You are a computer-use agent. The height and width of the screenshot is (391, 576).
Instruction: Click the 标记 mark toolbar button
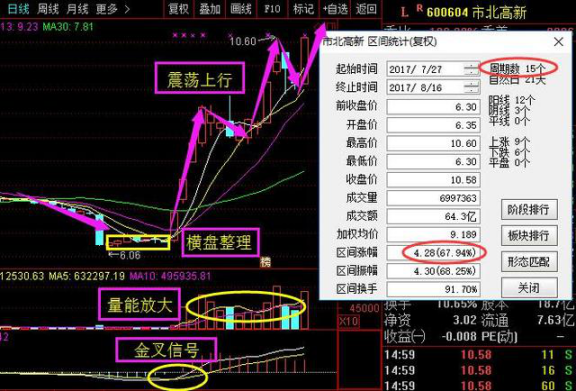coord(303,8)
